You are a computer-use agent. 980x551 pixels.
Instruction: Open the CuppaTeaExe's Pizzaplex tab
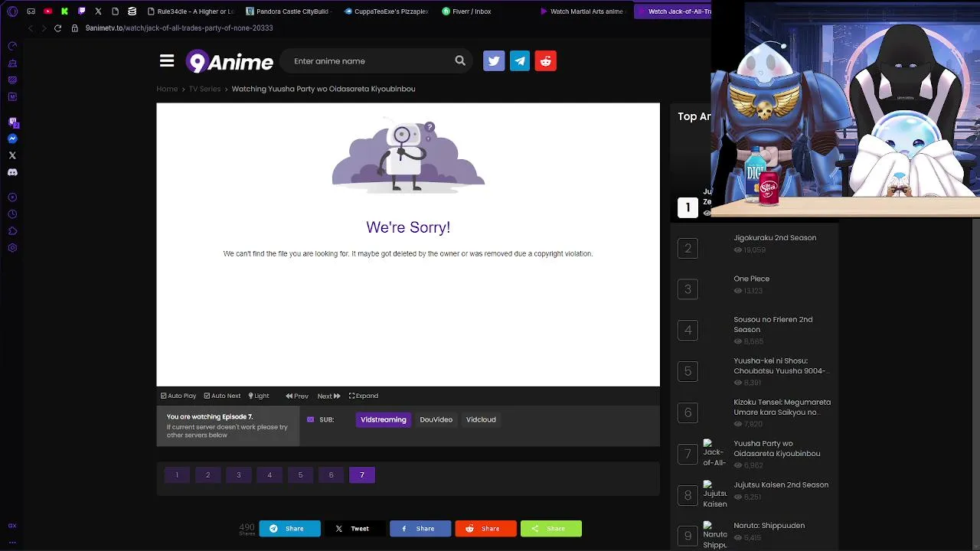click(x=387, y=11)
